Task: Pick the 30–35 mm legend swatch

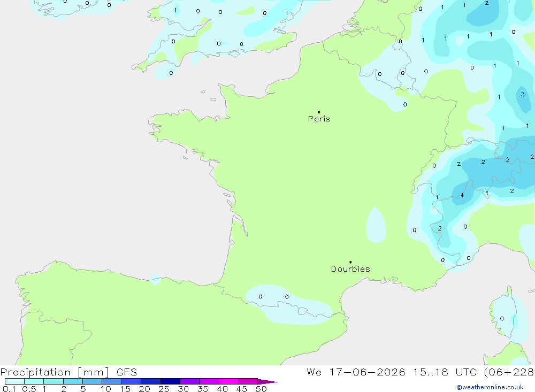Action: click(190, 381)
